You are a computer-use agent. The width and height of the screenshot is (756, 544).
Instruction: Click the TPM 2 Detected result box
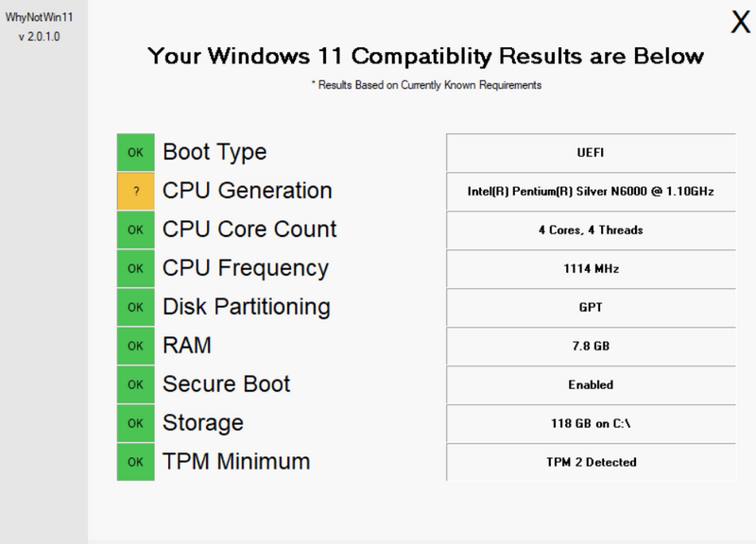[x=592, y=462]
